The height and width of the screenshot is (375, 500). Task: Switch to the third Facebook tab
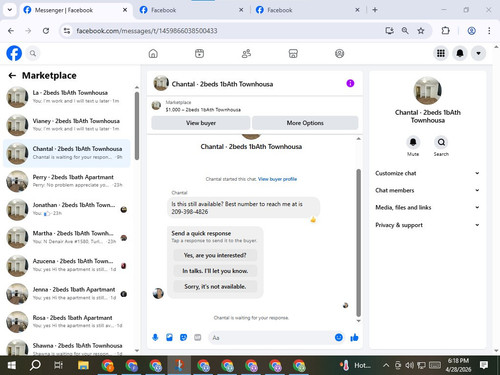point(307,10)
